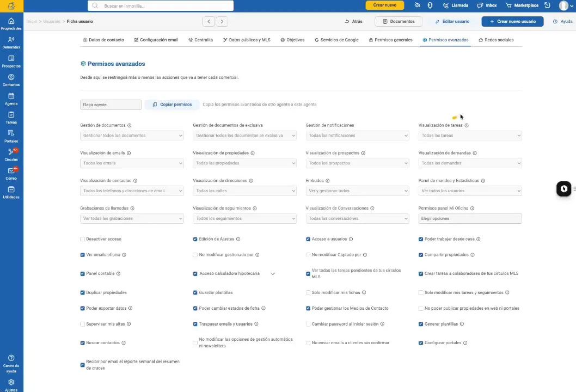Click Copiar permisos button
The image size is (576, 392).
pos(172,105)
